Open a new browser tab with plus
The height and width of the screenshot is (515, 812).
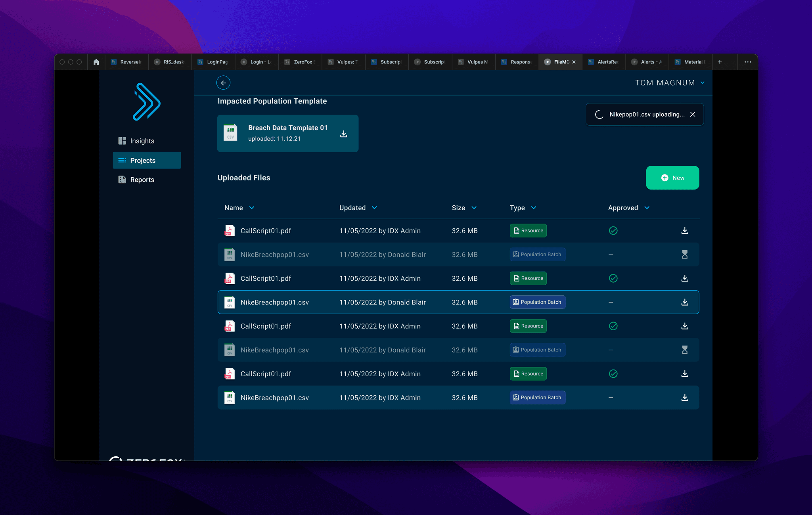(720, 62)
